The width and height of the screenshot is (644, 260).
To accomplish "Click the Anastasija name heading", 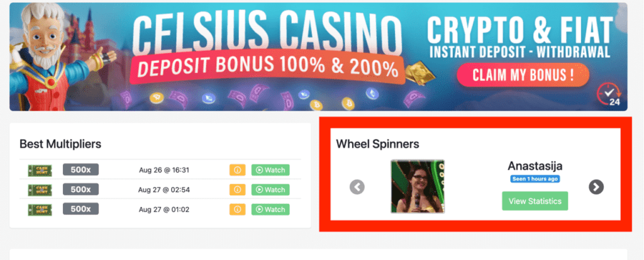I will coord(535,166).
